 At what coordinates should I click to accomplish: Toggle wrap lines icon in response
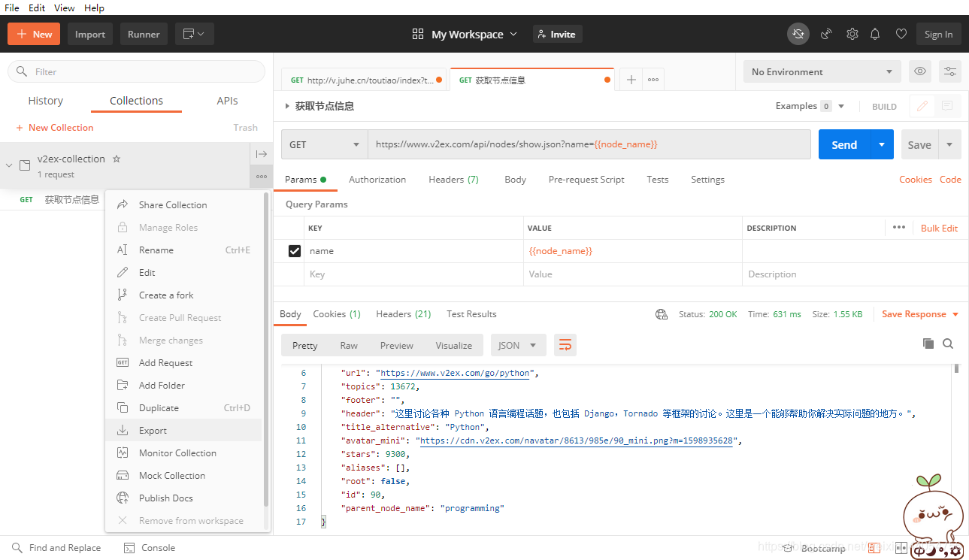click(x=565, y=345)
